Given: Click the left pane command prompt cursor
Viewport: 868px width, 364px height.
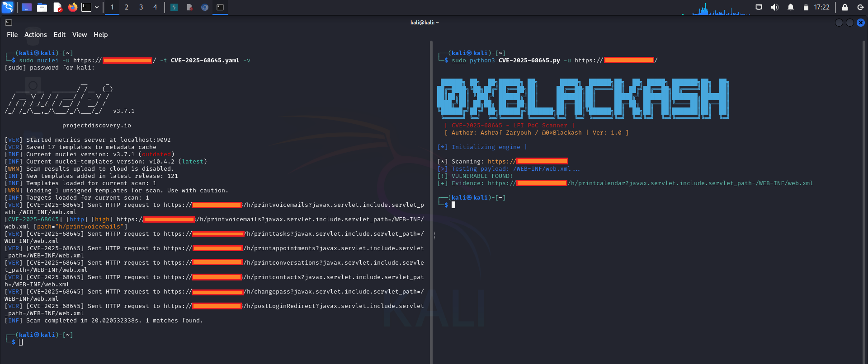Looking at the screenshot, I should click(21, 342).
